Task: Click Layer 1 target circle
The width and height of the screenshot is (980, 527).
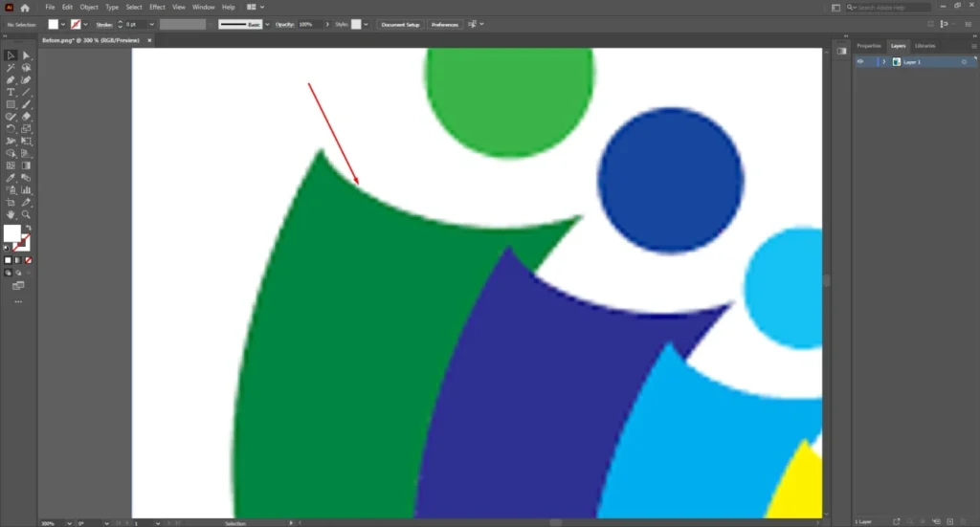Action: pos(964,62)
